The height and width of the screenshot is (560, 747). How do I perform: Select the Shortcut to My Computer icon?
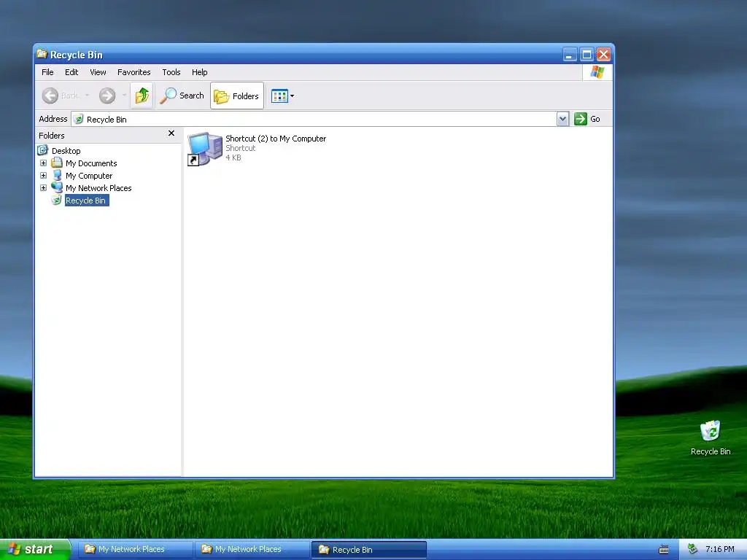205,149
